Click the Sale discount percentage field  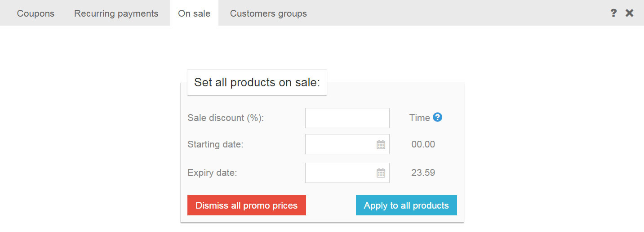(x=347, y=118)
